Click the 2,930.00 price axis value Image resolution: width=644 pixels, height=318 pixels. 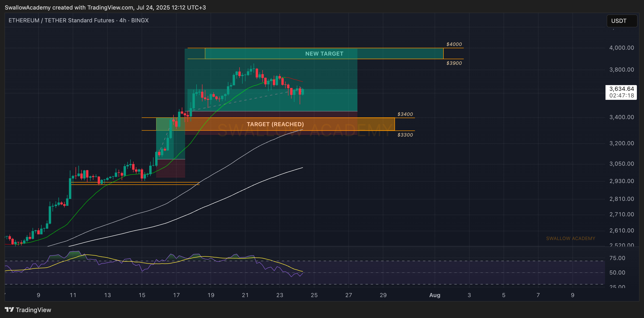pyautogui.click(x=621, y=181)
